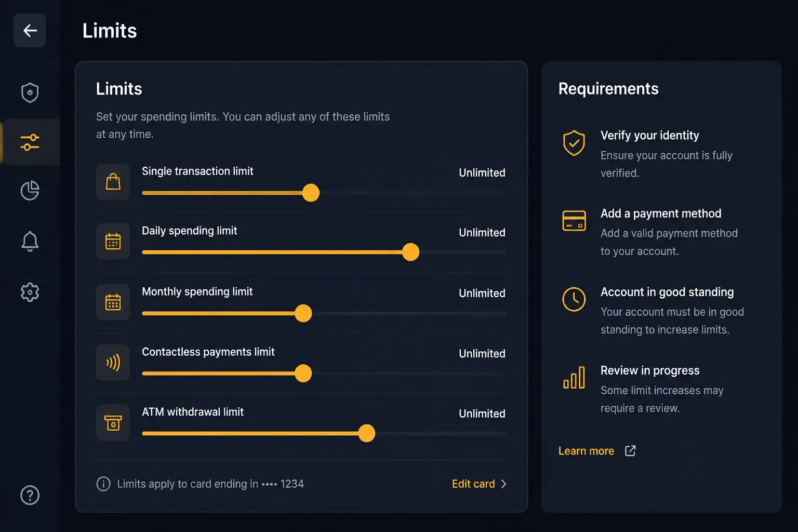Viewport: 798px width, 532px height.
Task: Click the Monthly spending limit slider handle
Action: (303, 313)
